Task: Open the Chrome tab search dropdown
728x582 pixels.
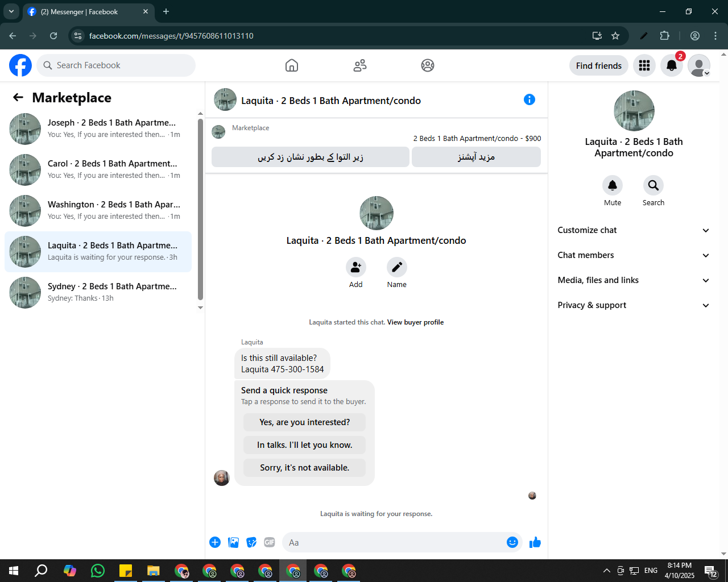Action: [11, 11]
